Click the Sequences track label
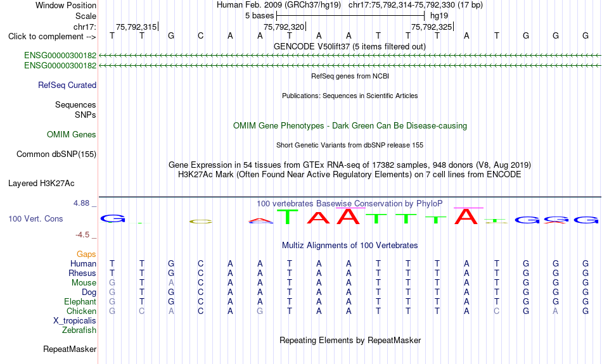The height and width of the screenshot is (364, 602). 75,104
